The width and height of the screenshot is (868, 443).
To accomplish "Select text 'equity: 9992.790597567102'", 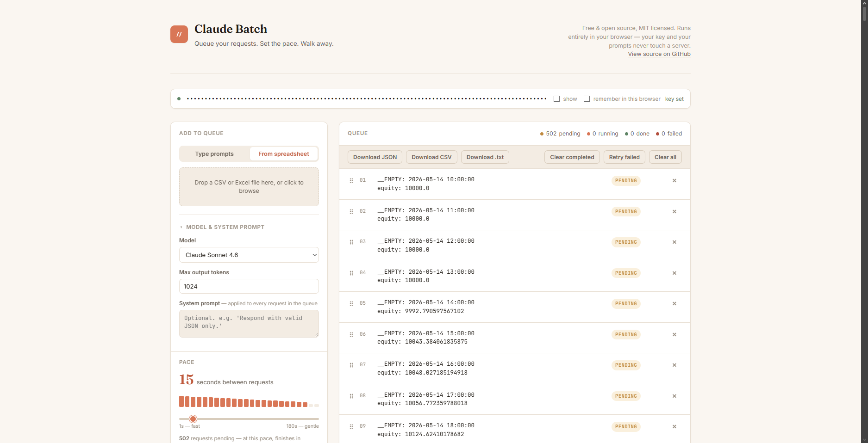I will point(421,311).
